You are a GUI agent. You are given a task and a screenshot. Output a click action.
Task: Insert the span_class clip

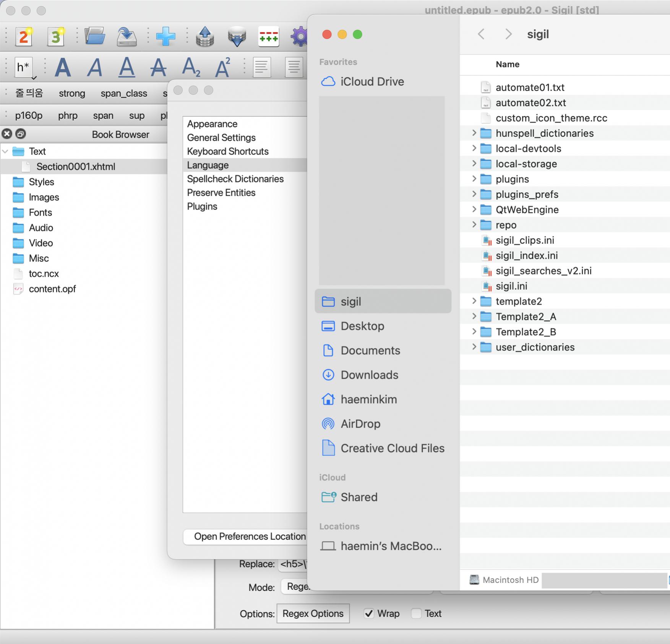[x=124, y=93]
